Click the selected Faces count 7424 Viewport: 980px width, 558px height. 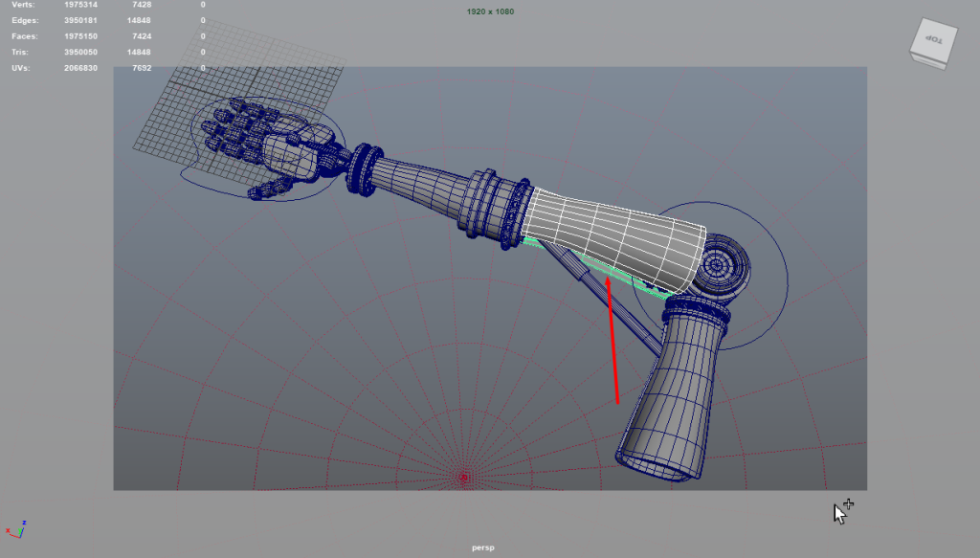coord(142,36)
